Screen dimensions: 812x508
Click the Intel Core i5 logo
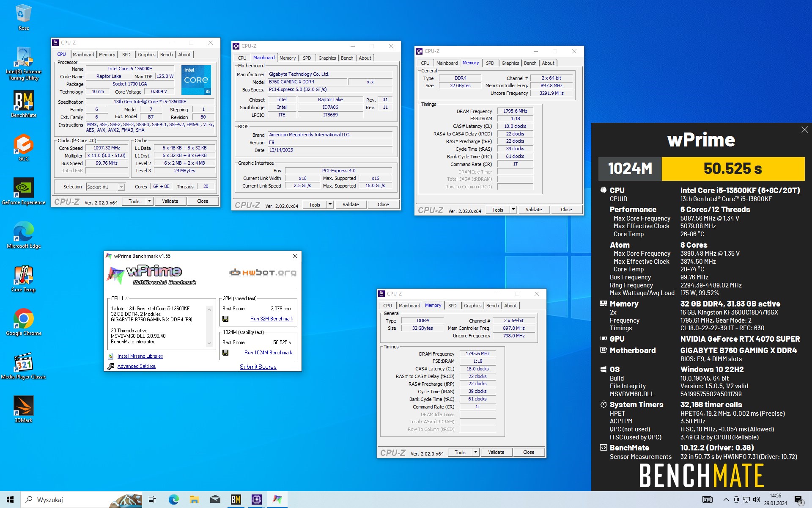tap(196, 80)
